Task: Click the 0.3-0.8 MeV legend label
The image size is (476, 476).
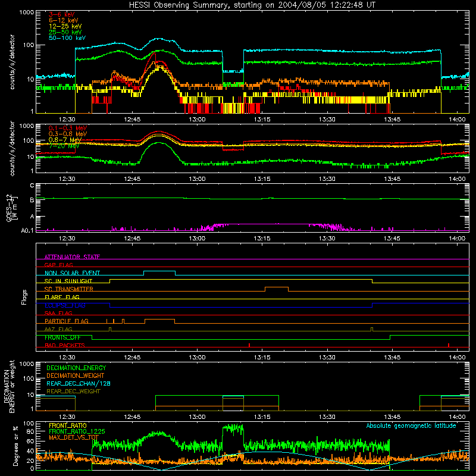Action: tap(67, 134)
